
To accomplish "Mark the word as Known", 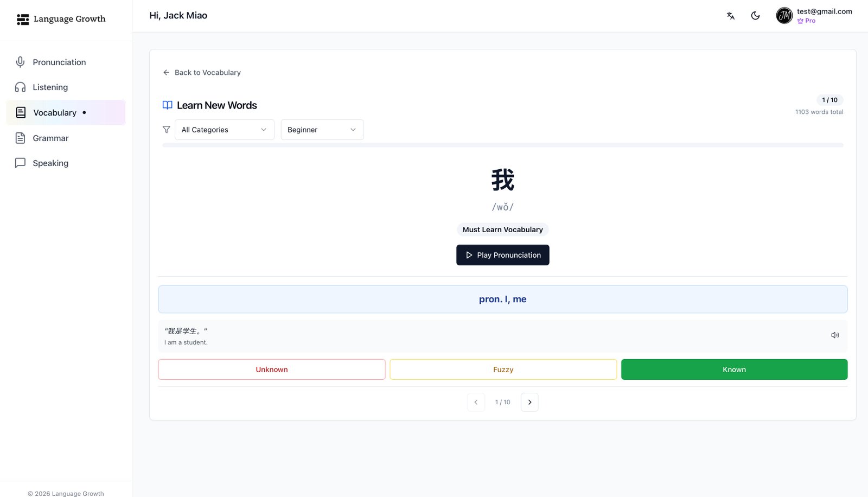I will click(x=734, y=369).
